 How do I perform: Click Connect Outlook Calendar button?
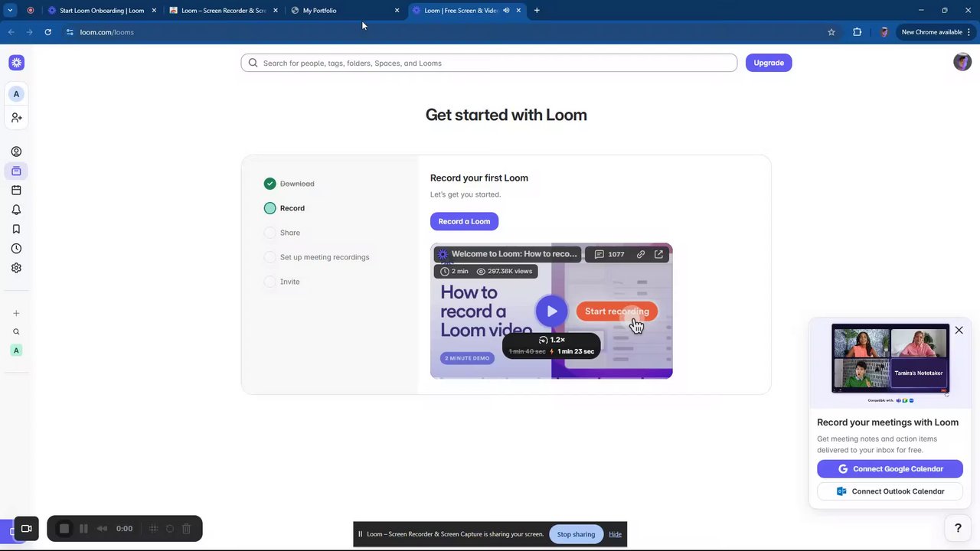coord(890,491)
